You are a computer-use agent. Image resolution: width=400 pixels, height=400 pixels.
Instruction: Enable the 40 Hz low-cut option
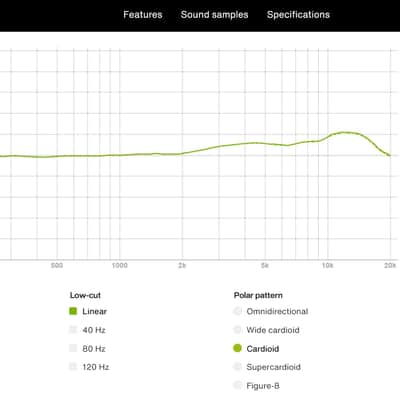tap(73, 330)
